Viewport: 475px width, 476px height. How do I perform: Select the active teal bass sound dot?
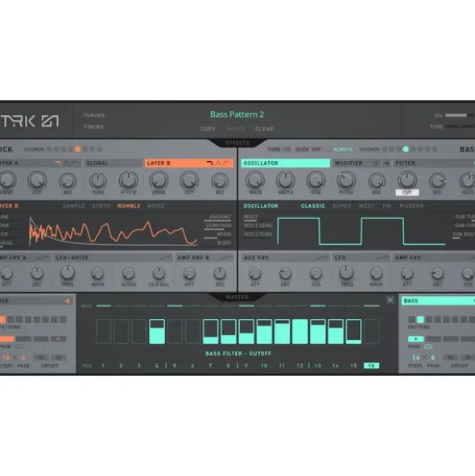click(406, 149)
